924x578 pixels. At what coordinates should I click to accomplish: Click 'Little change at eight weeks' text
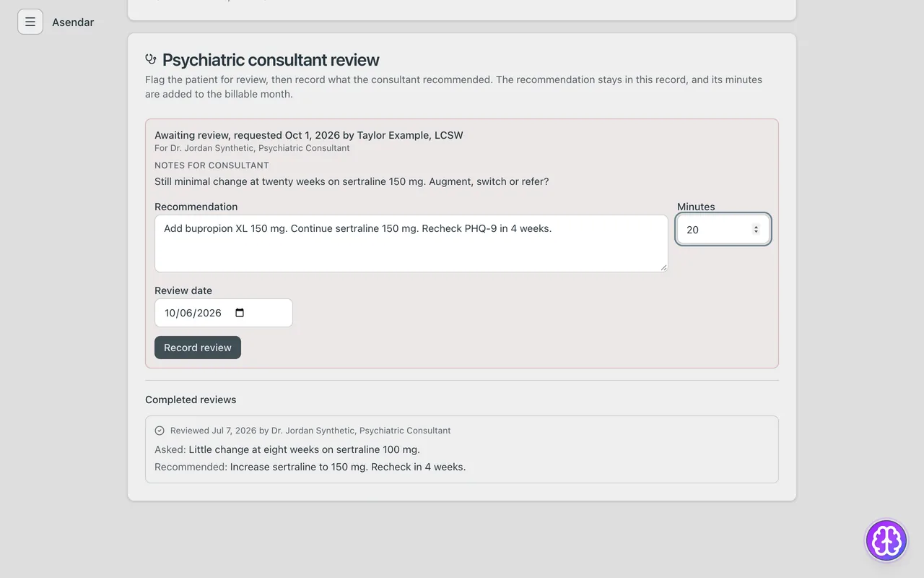pyautogui.click(x=304, y=449)
